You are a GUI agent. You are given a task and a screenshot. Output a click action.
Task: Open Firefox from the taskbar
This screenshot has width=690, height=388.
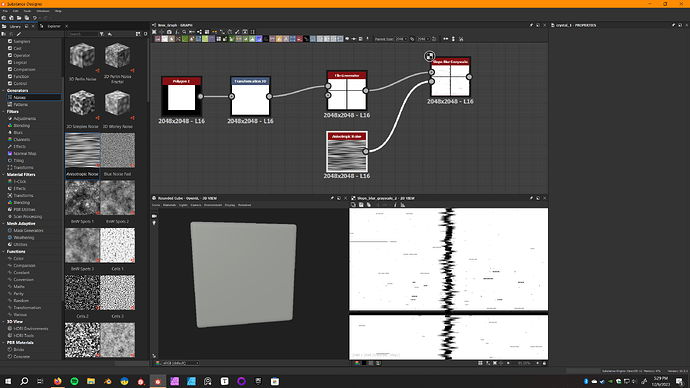pos(58,381)
